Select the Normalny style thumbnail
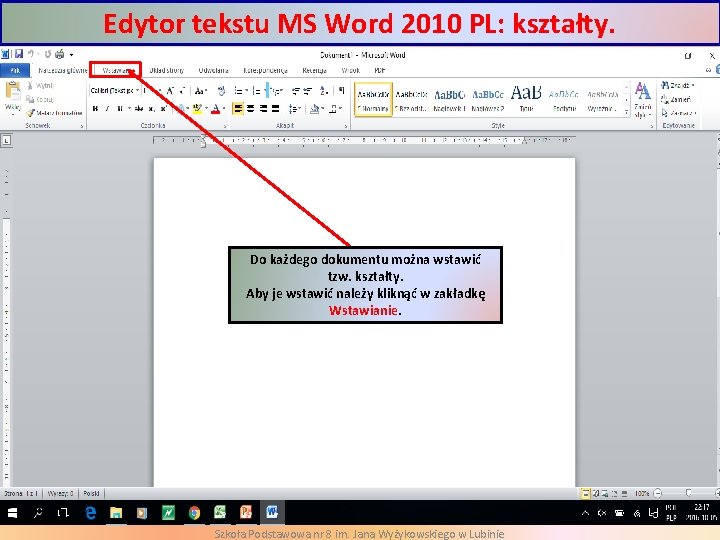Image resolution: width=720 pixels, height=540 pixels. [373, 100]
